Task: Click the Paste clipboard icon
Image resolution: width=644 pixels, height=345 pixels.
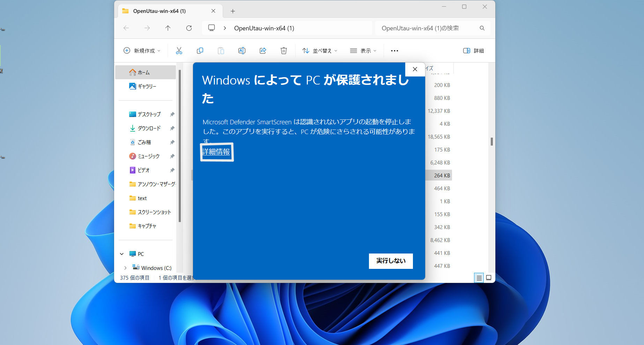Action: pos(221,51)
